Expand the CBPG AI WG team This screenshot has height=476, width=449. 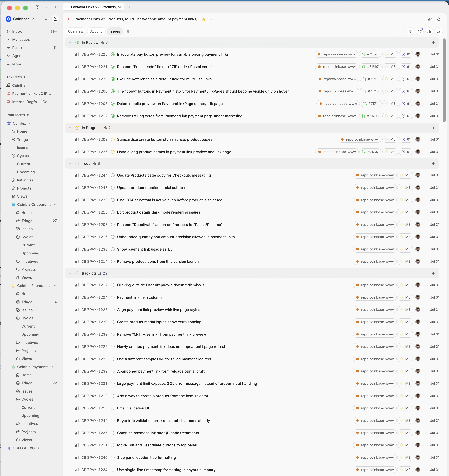pos(39,448)
